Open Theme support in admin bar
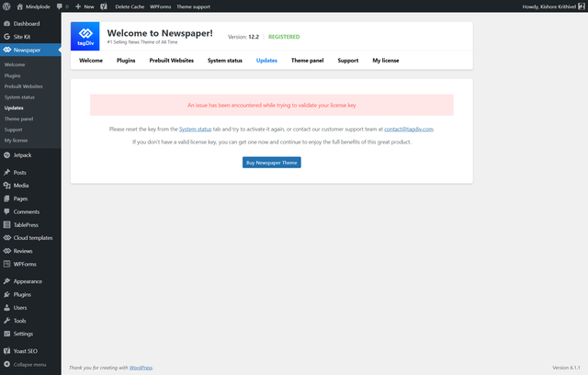 coord(193,6)
